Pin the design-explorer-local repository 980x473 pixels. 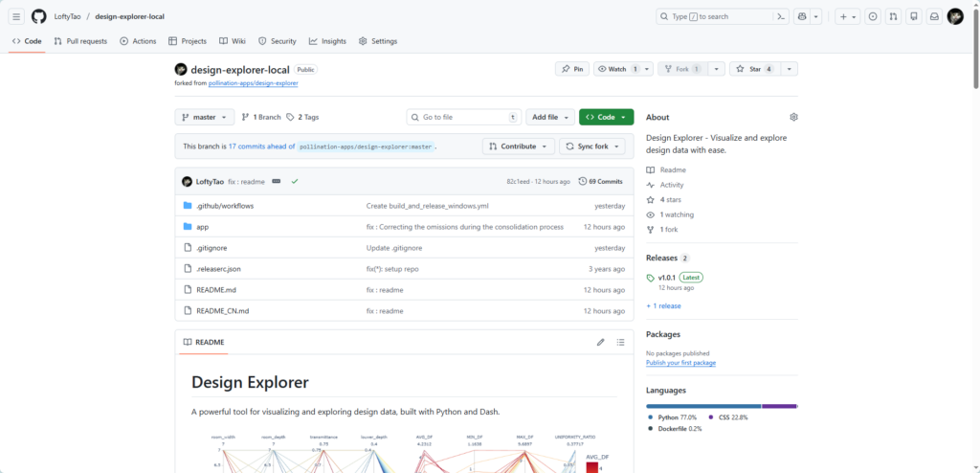point(572,69)
